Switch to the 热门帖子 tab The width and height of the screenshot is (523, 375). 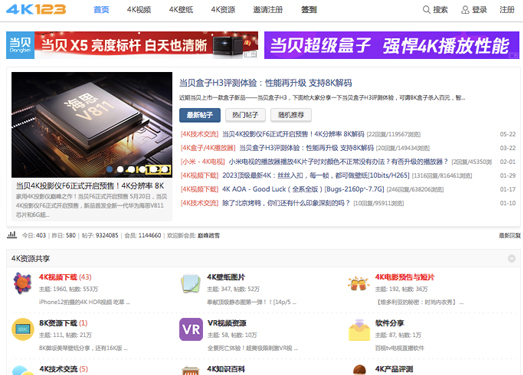point(245,115)
